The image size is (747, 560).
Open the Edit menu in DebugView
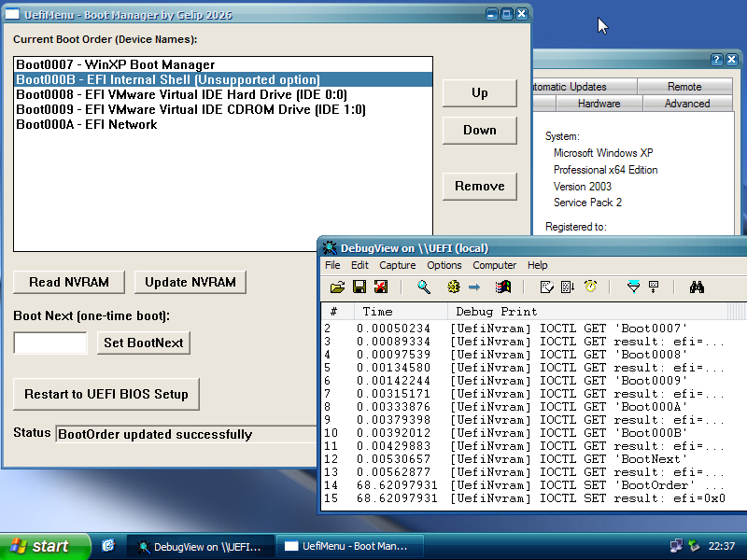pyautogui.click(x=359, y=265)
